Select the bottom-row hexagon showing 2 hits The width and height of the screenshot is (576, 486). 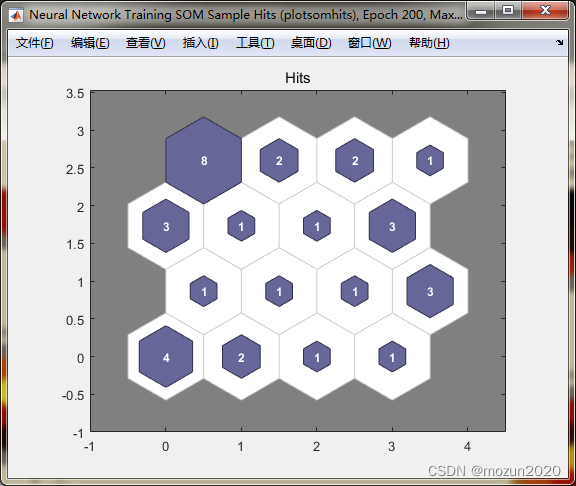point(241,357)
